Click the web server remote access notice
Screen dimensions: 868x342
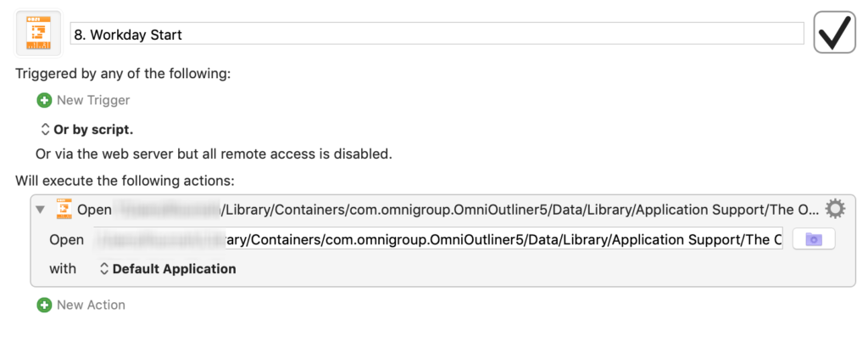pyautogui.click(x=213, y=154)
